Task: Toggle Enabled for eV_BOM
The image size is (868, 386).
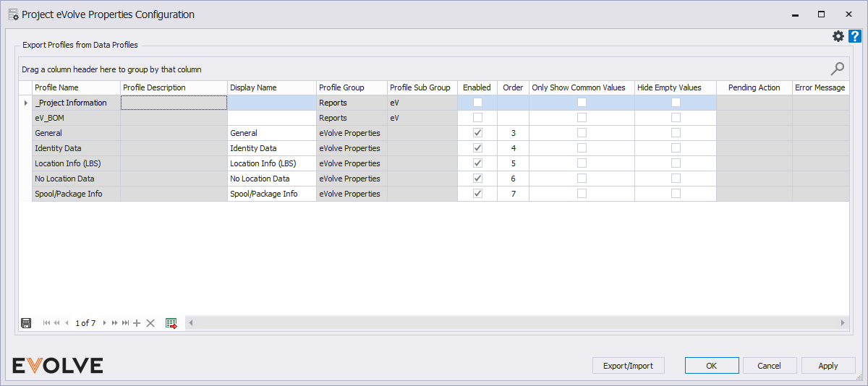Action: point(477,118)
